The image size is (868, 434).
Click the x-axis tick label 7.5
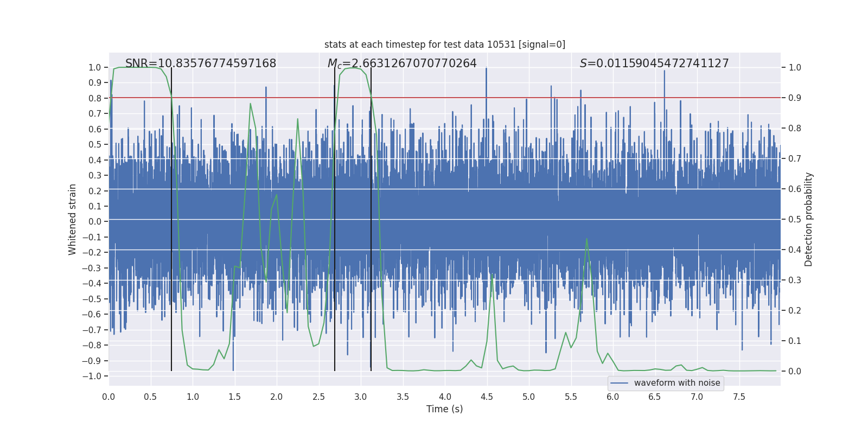tap(739, 397)
